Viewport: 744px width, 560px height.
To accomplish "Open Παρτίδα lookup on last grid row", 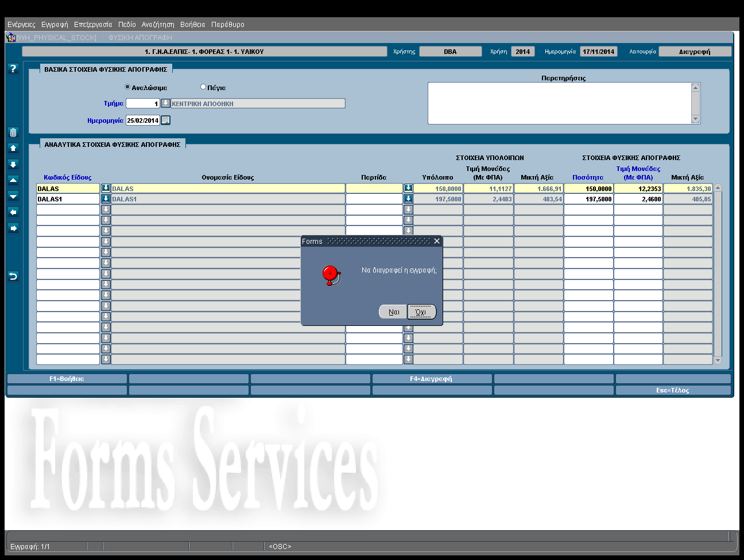I will pyautogui.click(x=408, y=359).
